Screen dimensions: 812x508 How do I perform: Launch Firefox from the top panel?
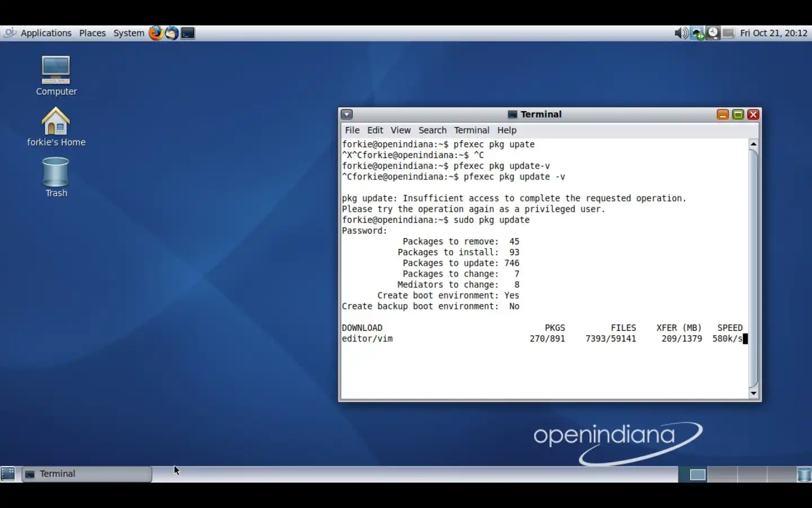click(x=156, y=33)
